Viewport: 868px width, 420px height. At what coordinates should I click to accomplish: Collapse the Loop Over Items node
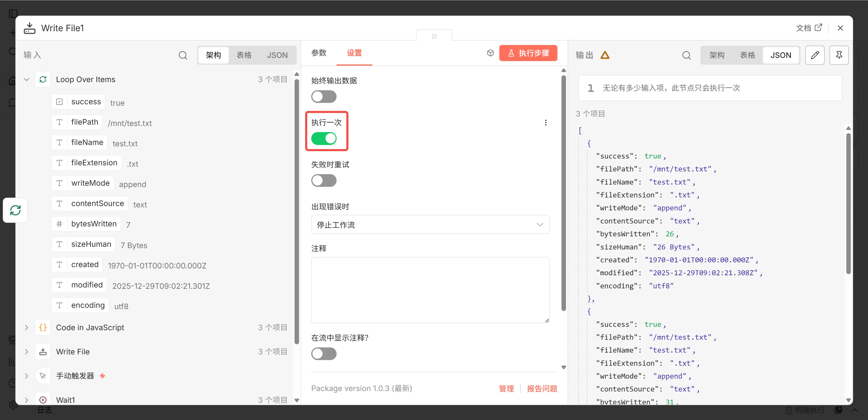27,80
